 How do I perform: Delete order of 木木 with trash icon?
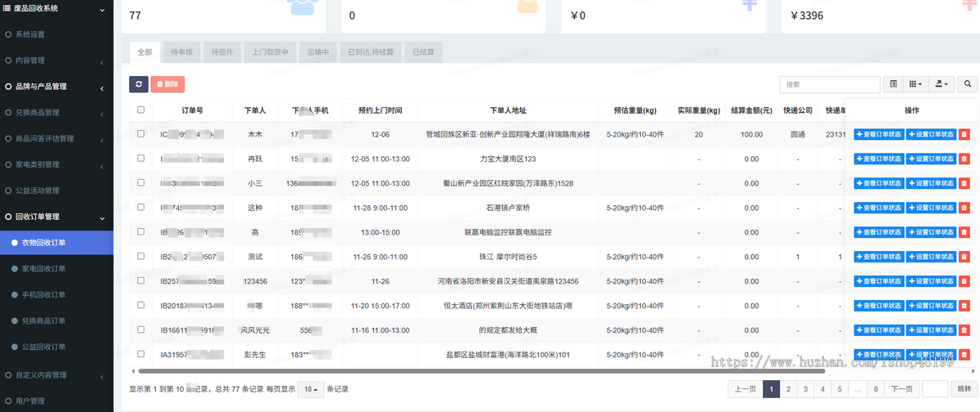pyautogui.click(x=964, y=135)
